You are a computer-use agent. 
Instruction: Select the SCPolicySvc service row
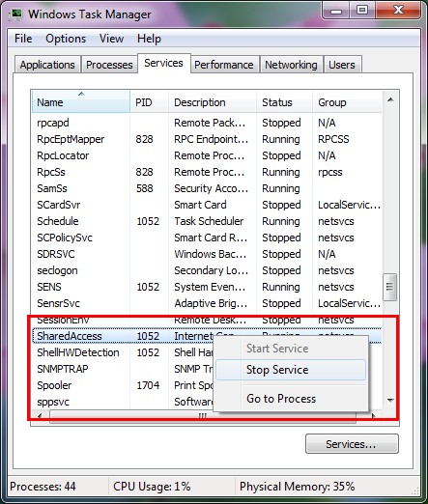(207, 238)
